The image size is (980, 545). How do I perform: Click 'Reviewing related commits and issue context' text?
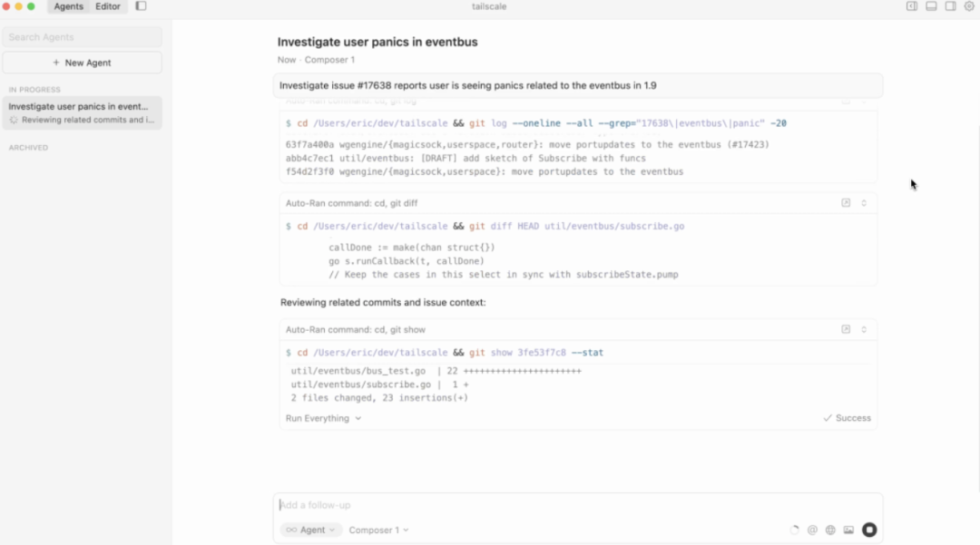pyautogui.click(x=383, y=303)
